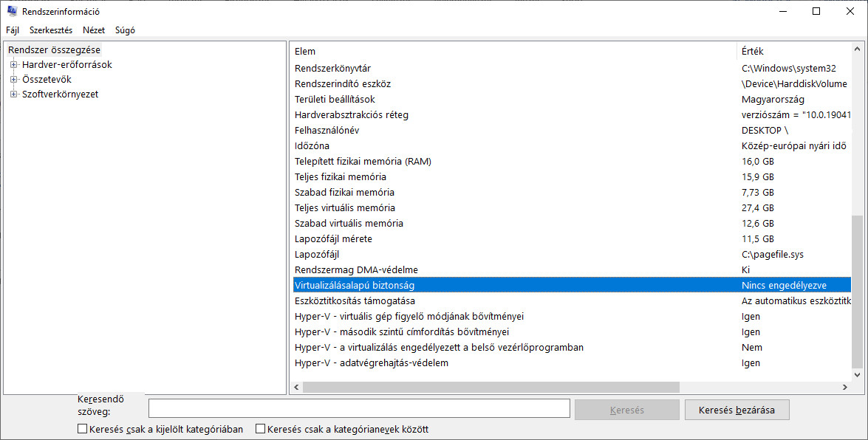Click the Elem column header
This screenshot has height=440, width=868.
[x=513, y=52]
